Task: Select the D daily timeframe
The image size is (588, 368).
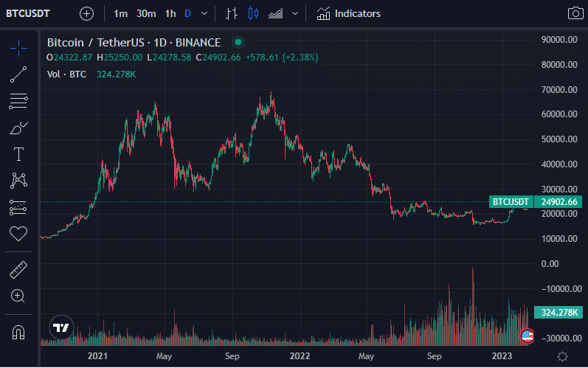Action: pos(188,14)
